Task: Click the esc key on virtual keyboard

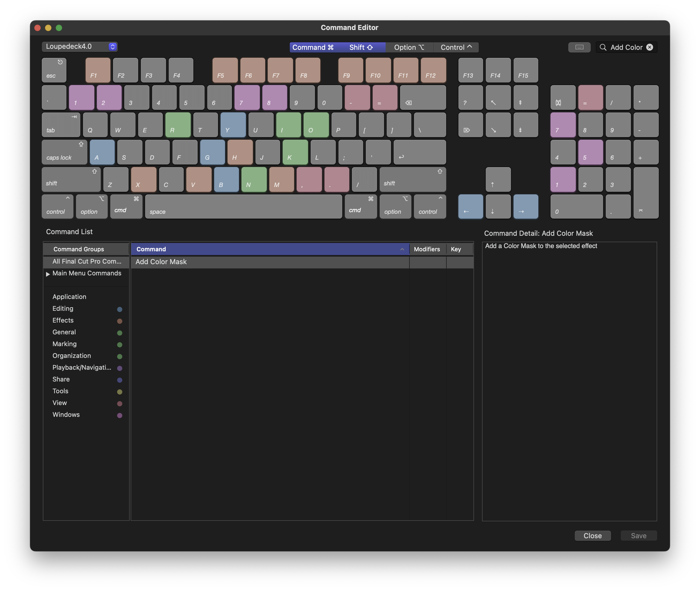Action: click(x=54, y=70)
